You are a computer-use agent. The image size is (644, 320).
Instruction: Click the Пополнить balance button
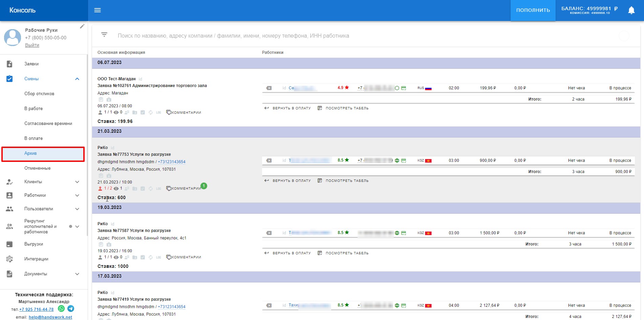click(533, 10)
